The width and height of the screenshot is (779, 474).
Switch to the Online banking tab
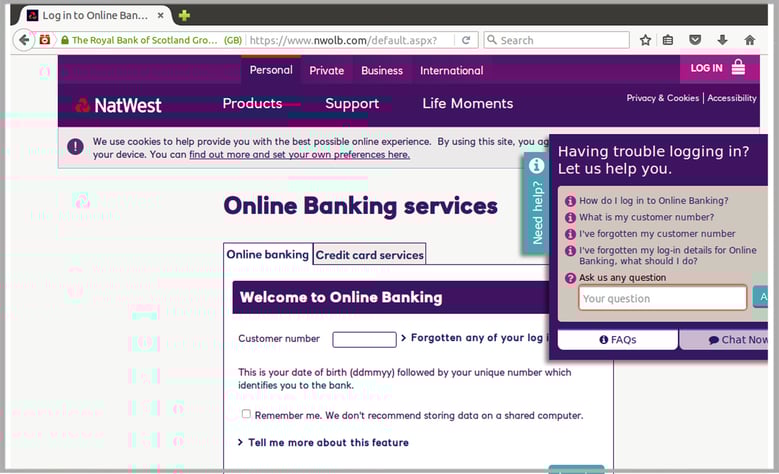(x=268, y=254)
